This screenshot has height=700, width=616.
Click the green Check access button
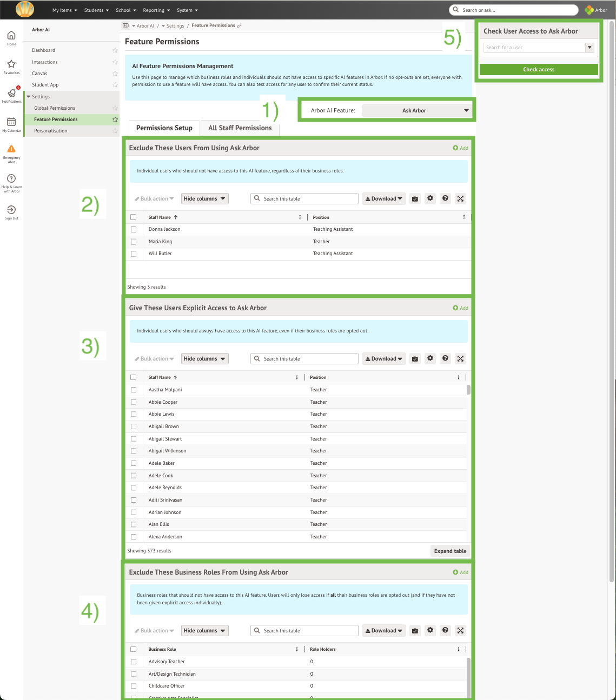pos(538,69)
